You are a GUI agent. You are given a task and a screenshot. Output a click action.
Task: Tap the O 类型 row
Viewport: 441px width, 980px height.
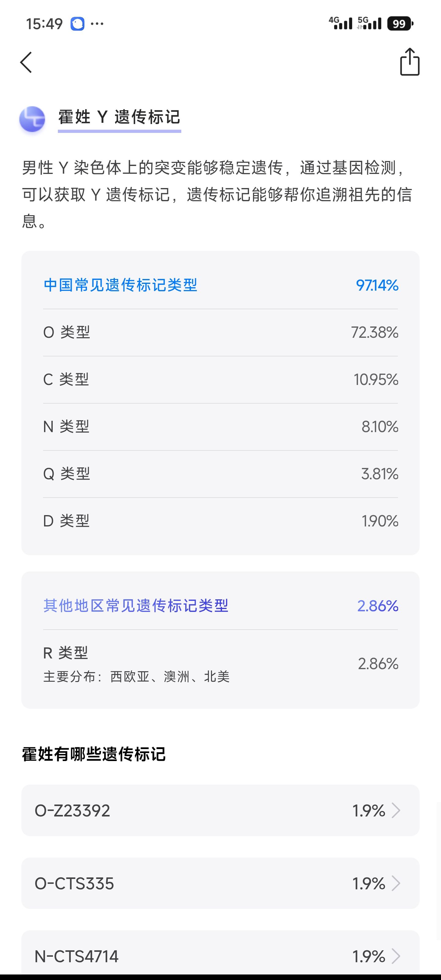220,332
